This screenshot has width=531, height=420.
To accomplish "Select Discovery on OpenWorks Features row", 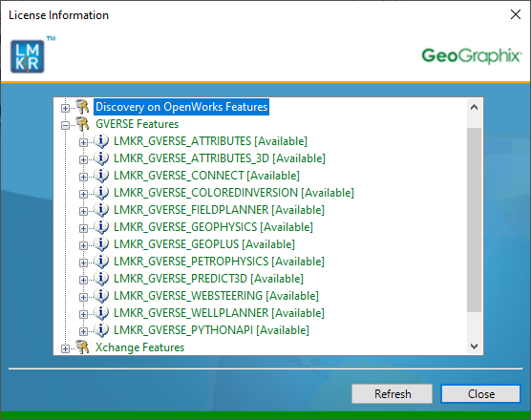I will [181, 107].
